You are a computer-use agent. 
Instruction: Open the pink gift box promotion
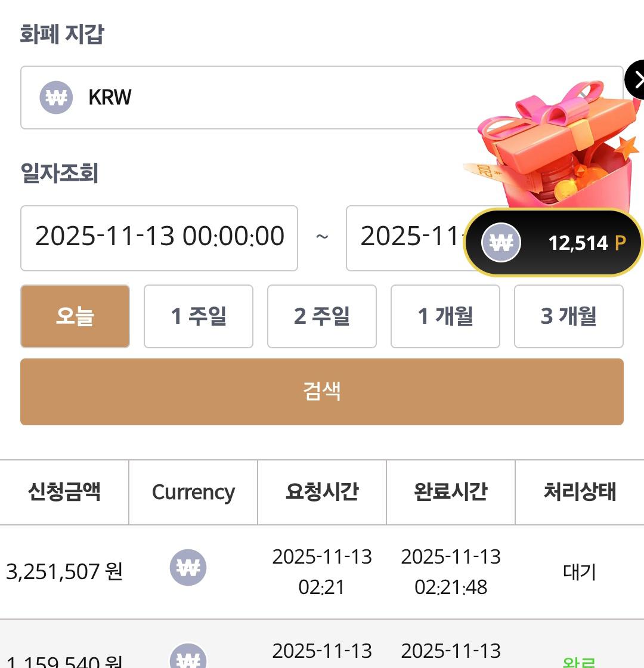(555, 149)
